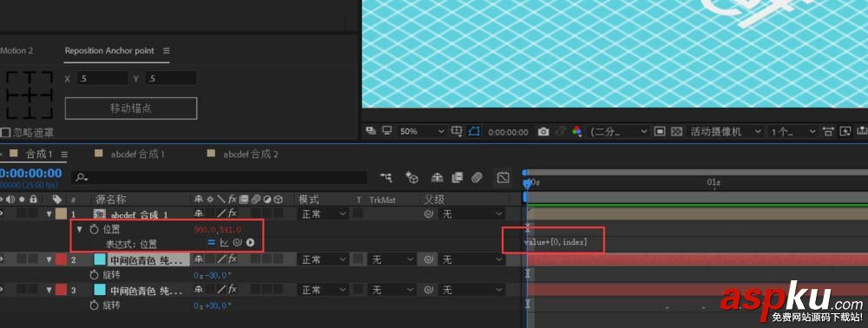Click the label color swatch of layer 1
The height and width of the screenshot is (328, 868).
[61, 213]
